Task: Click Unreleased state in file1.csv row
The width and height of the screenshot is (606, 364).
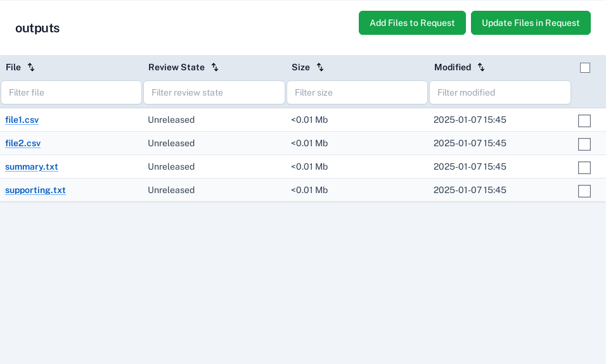Action: tap(171, 120)
